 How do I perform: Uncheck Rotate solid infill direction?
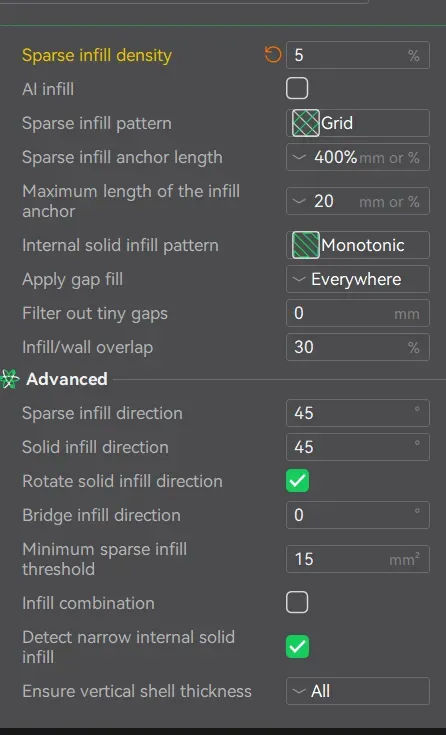(297, 481)
